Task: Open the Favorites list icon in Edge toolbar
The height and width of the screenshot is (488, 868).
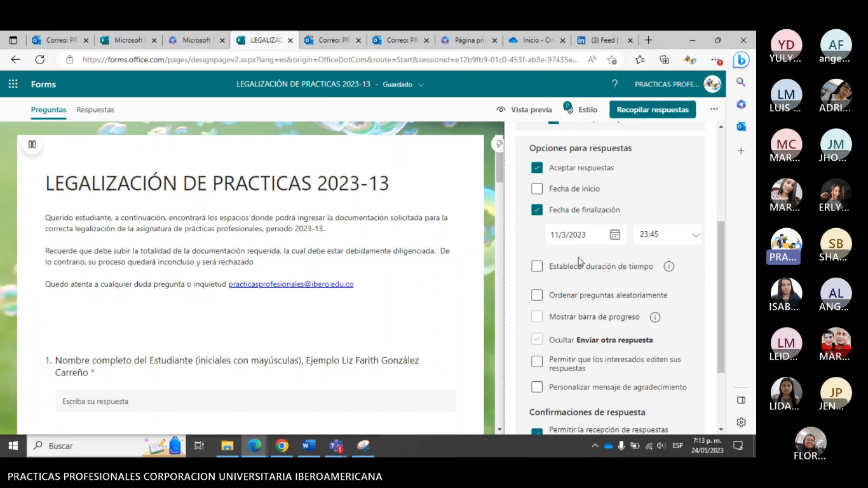Action: [640, 60]
